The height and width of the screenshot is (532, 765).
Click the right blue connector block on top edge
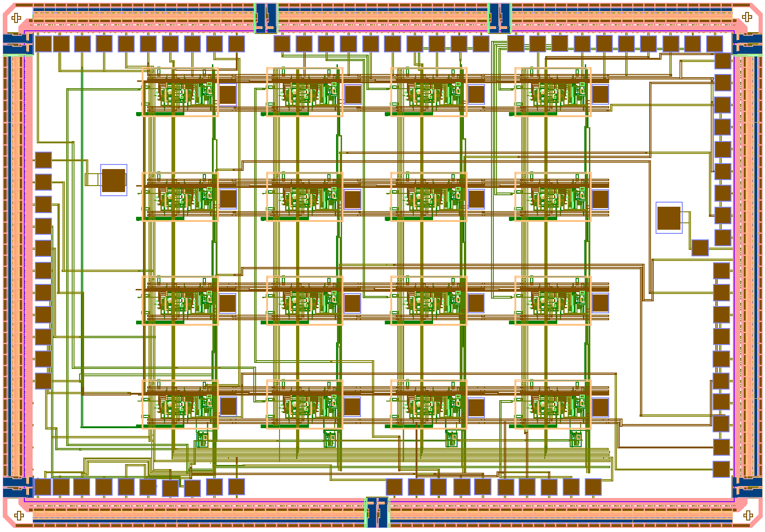(x=499, y=17)
